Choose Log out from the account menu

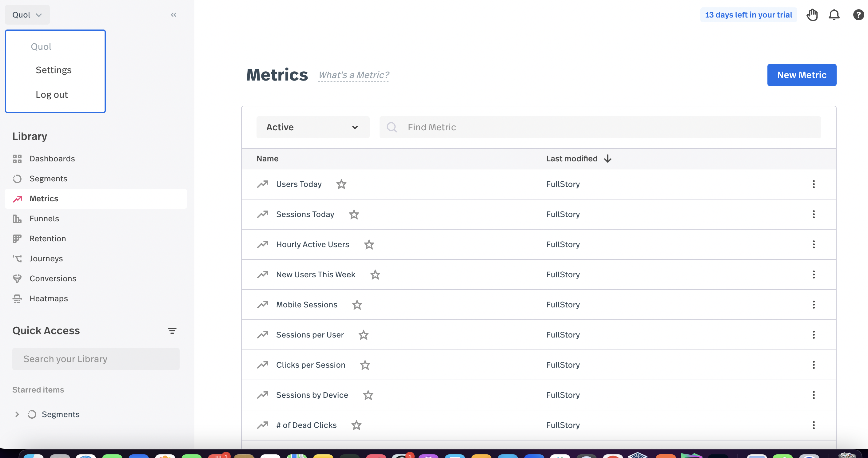(52, 95)
